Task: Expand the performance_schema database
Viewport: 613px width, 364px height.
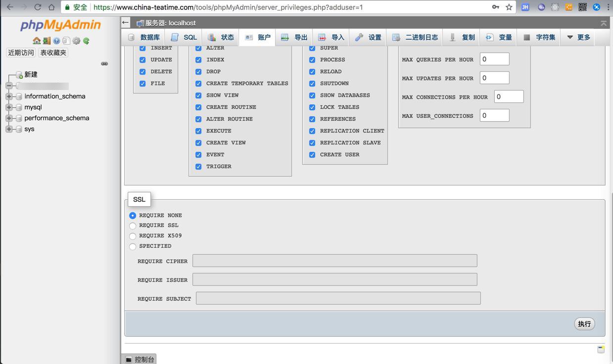Action: [x=9, y=118]
